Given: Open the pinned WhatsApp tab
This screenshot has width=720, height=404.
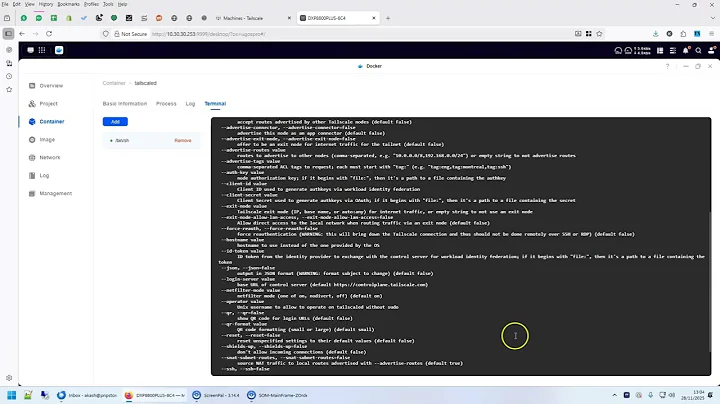Looking at the screenshot, I should point(23,18).
